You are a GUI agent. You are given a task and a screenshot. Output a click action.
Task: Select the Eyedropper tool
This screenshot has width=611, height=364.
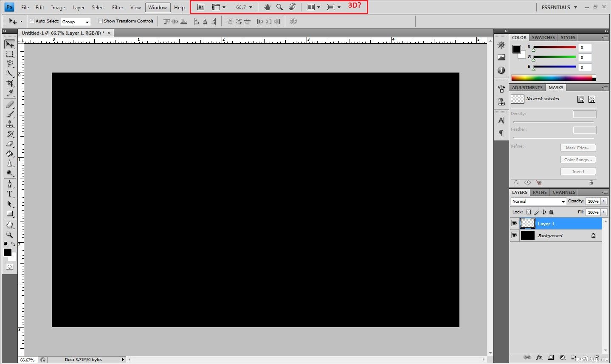tap(10, 93)
